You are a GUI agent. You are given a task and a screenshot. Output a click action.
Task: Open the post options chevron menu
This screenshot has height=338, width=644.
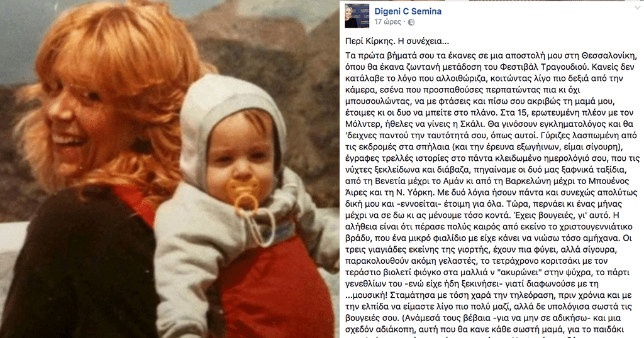(x=639, y=7)
